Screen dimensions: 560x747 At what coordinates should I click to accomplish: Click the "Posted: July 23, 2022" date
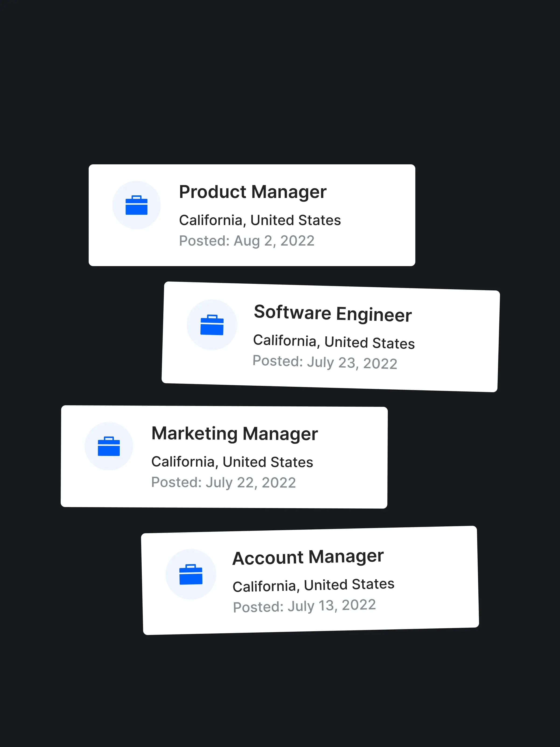click(x=324, y=362)
